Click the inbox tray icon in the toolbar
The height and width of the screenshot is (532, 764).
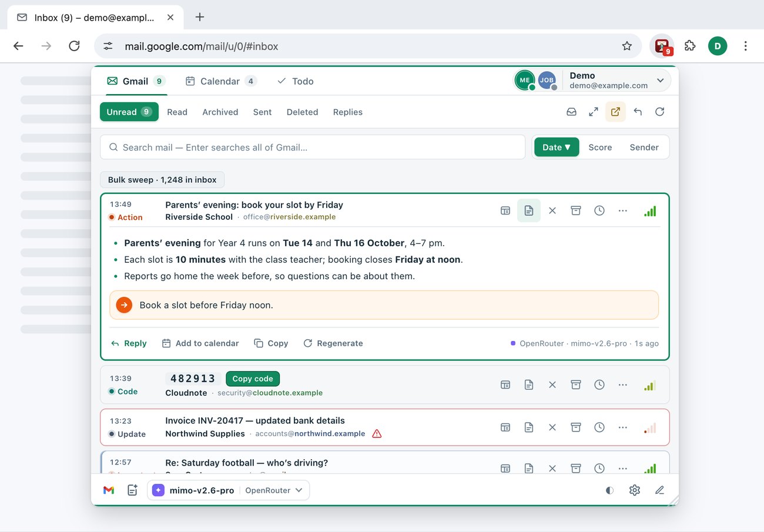571,112
